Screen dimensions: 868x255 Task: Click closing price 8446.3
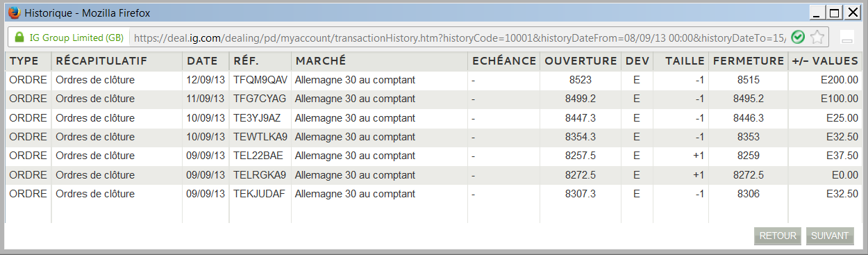click(x=749, y=118)
